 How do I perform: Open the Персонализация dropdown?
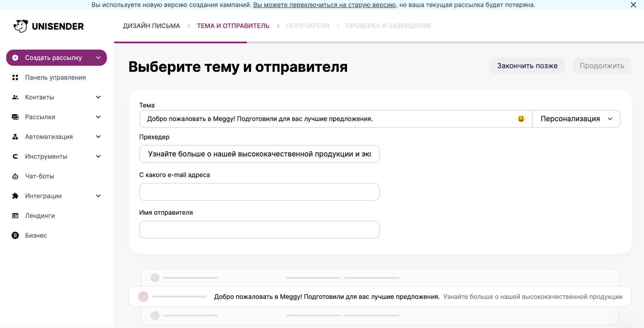tap(576, 119)
